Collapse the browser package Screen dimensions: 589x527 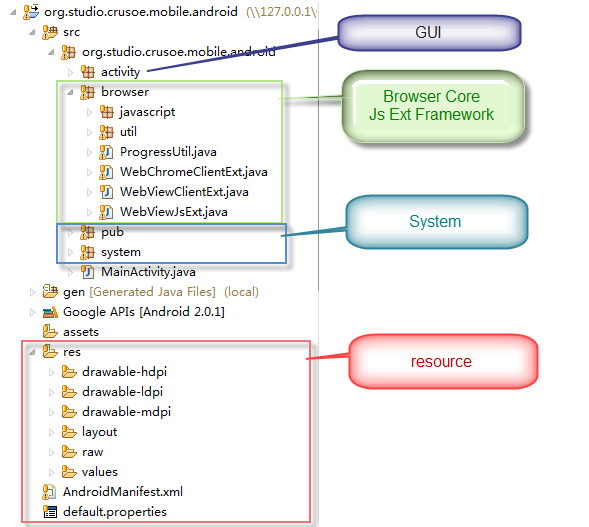tap(70, 92)
